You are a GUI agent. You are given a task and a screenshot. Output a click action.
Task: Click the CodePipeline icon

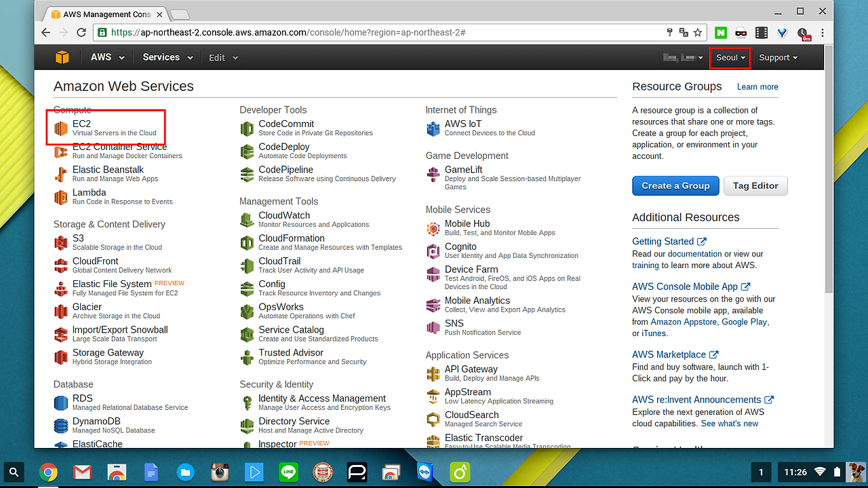point(247,174)
